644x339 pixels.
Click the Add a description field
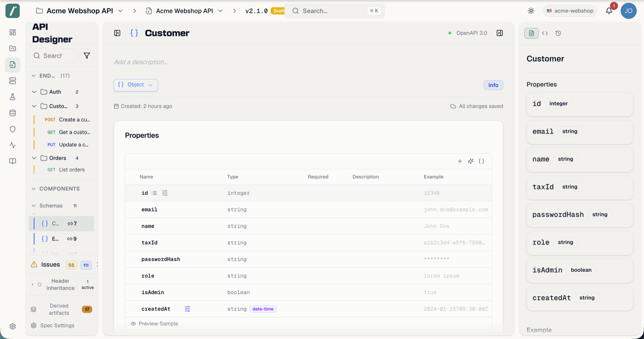(141, 62)
